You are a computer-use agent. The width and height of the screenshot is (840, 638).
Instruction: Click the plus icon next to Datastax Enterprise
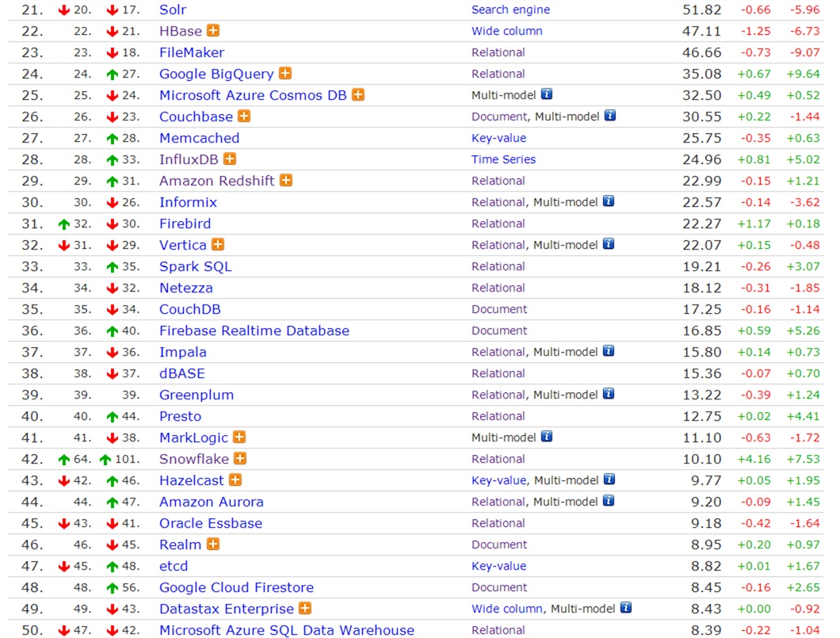click(x=305, y=609)
